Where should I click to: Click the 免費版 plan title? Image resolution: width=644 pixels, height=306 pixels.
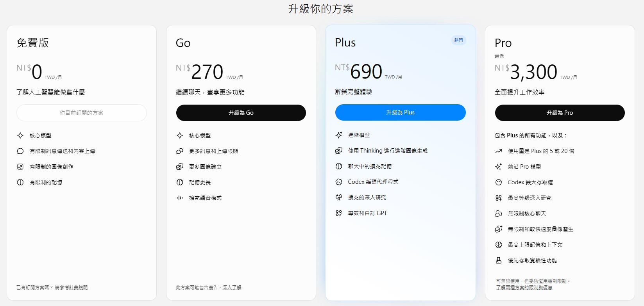point(33,43)
